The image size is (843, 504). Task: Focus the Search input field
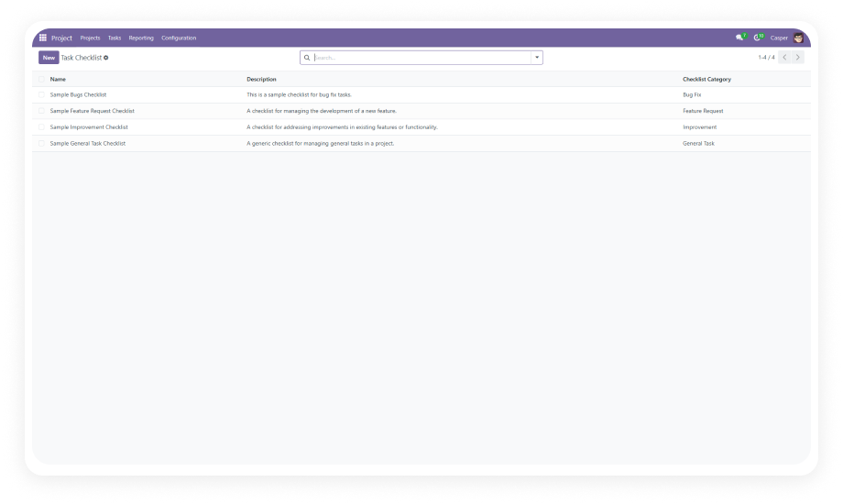coord(422,58)
